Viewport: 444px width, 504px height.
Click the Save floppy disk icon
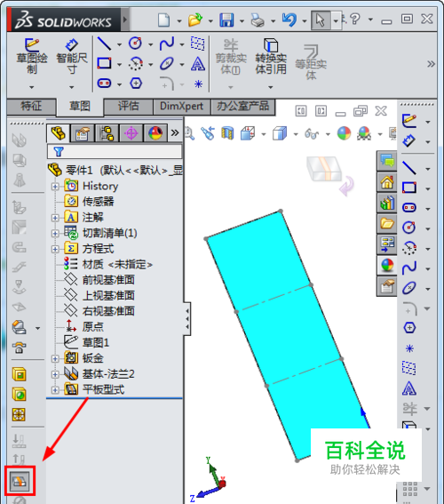226,20
